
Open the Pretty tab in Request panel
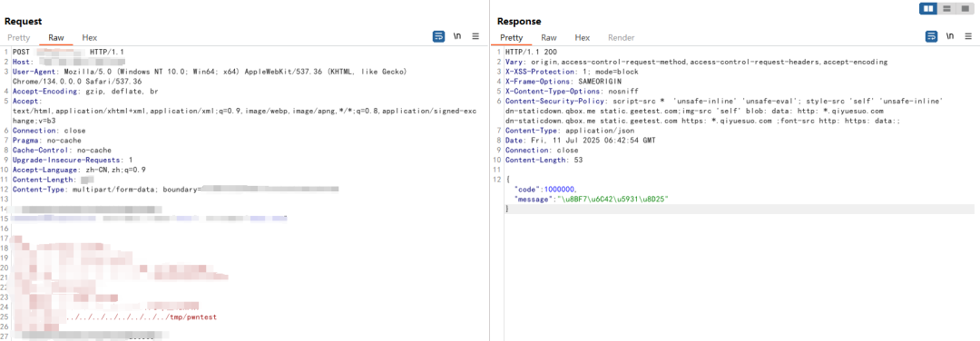pos(19,37)
